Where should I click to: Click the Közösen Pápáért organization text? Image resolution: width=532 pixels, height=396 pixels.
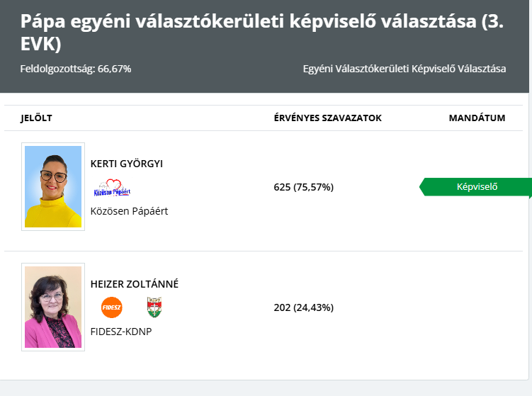point(129,211)
